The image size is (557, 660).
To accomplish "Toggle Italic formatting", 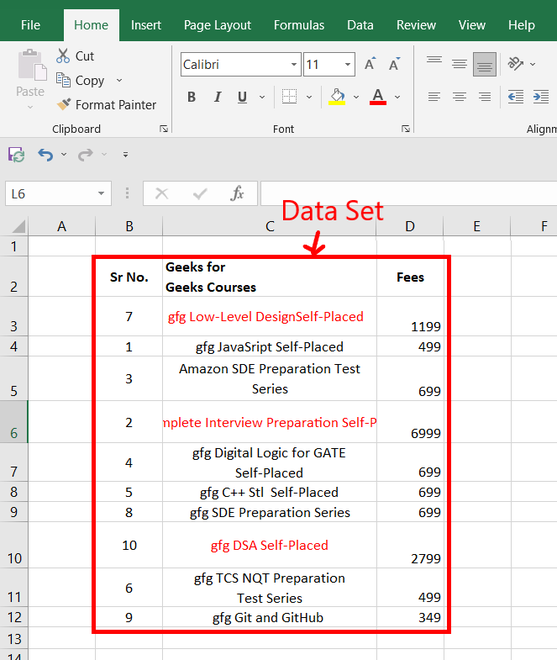I will point(217,97).
